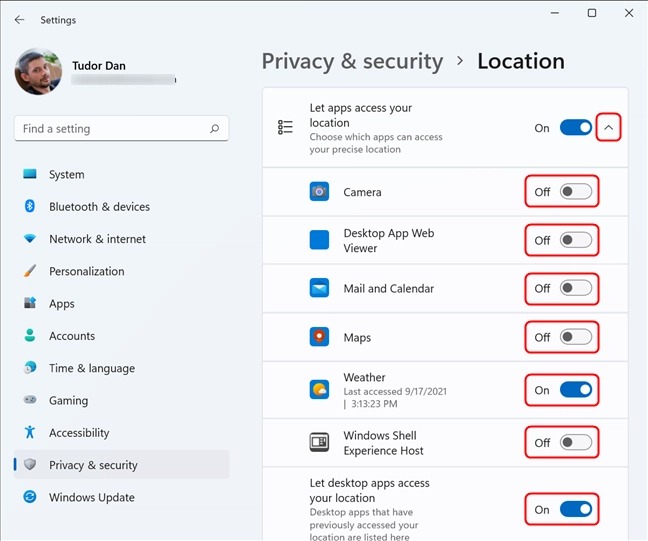The image size is (648, 541).
Task: Open Time & language settings
Action: point(122,368)
